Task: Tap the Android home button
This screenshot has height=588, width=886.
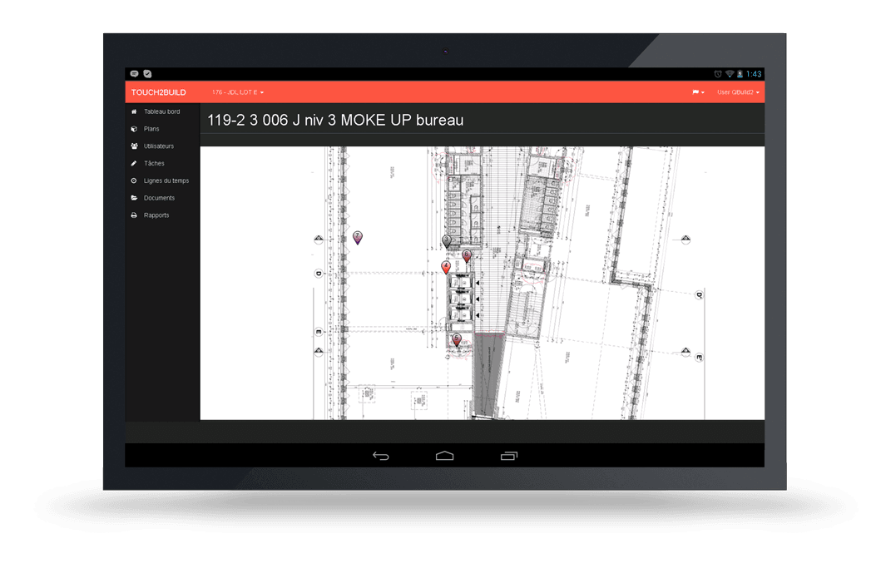Action: click(x=444, y=456)
